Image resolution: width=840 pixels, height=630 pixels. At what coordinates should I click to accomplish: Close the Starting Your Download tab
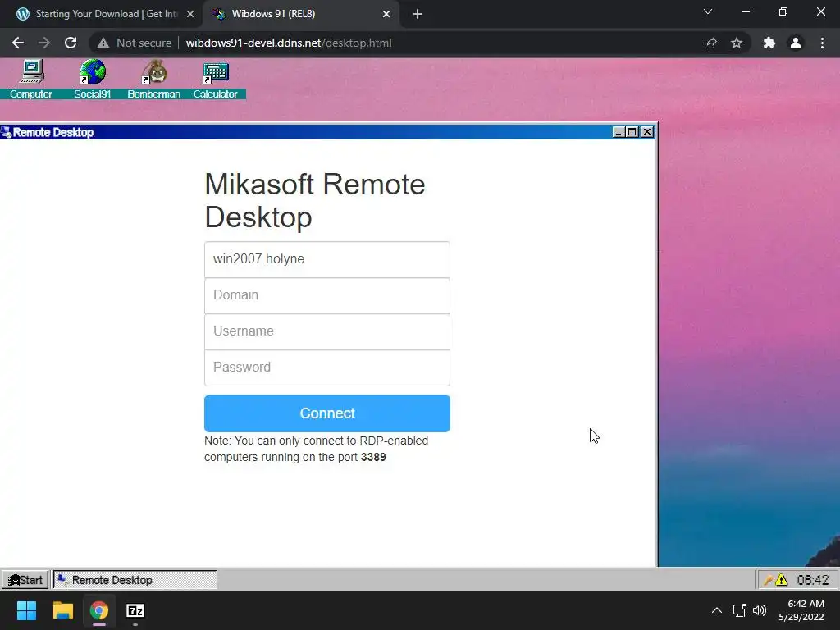[189, 14]
